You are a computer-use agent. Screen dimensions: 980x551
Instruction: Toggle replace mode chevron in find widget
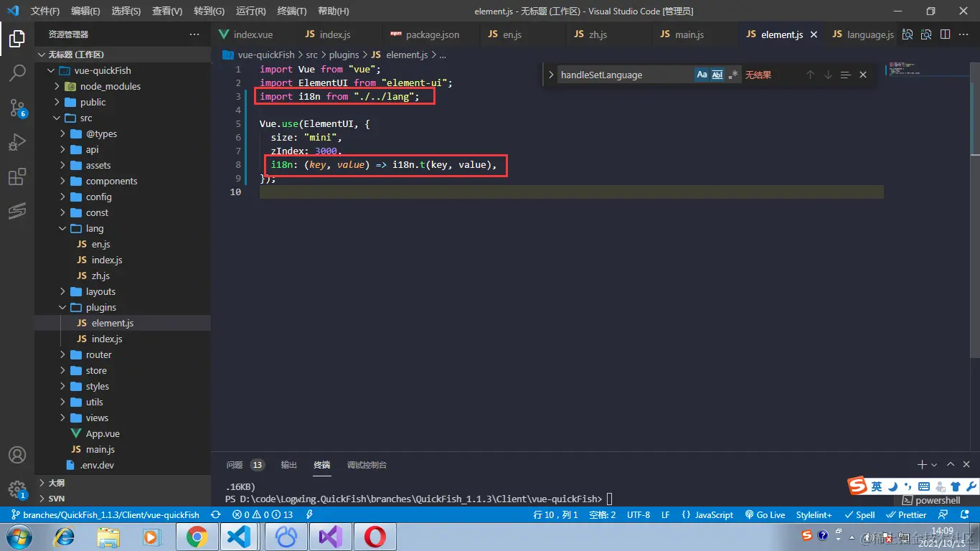point(551,75)
